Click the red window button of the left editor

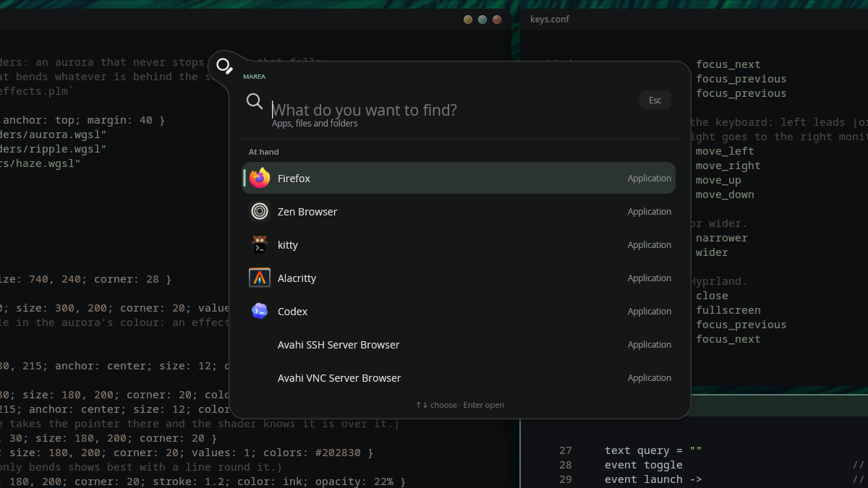pyautogui.click(x=497, y=20)
